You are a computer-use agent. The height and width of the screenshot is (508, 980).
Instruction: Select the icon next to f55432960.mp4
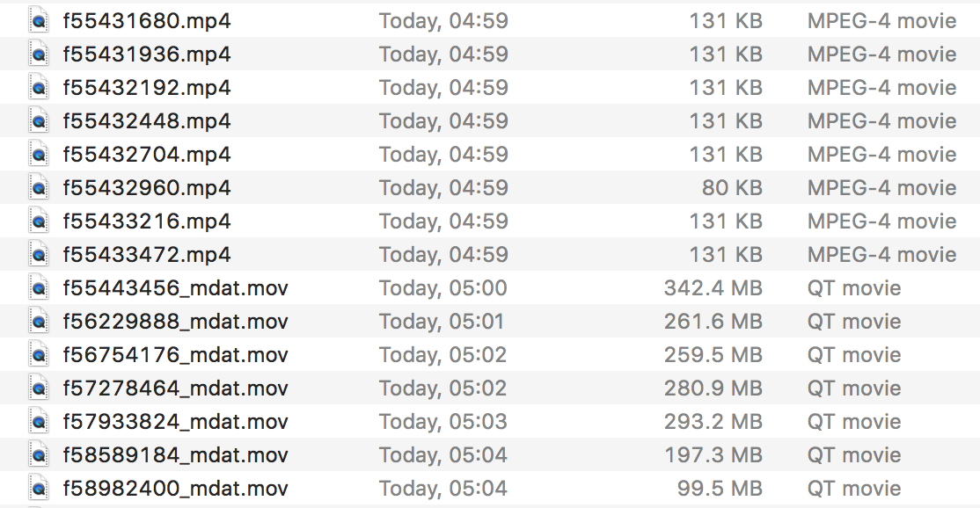pyautogui.click(x=39, y=187)
